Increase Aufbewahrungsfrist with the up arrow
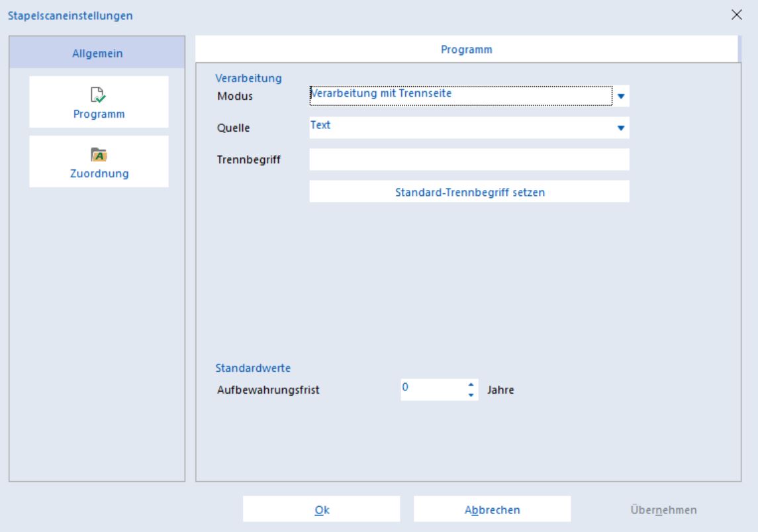Image resolution: width=758 pixels, height=532 pixels. (471, 384)
